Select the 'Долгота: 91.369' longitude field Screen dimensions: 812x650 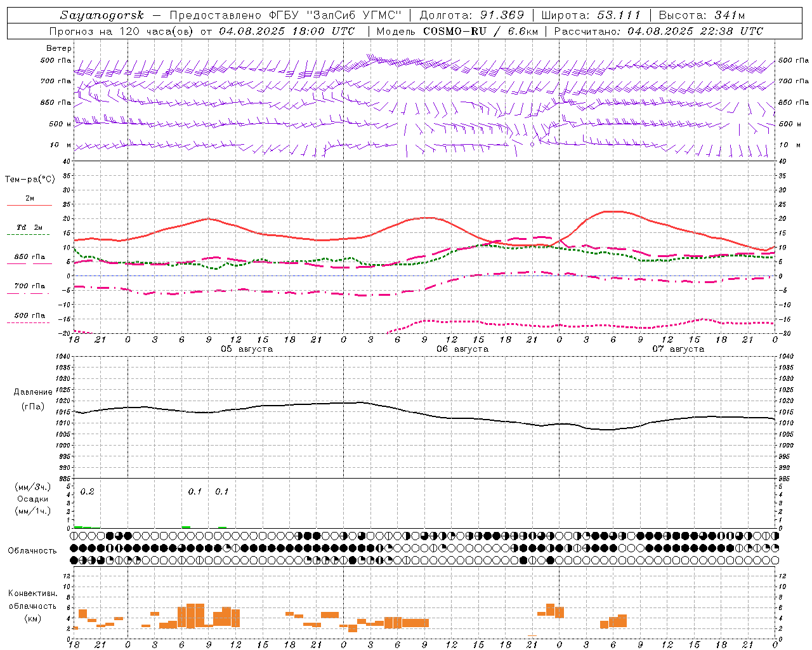pos(472,15)
